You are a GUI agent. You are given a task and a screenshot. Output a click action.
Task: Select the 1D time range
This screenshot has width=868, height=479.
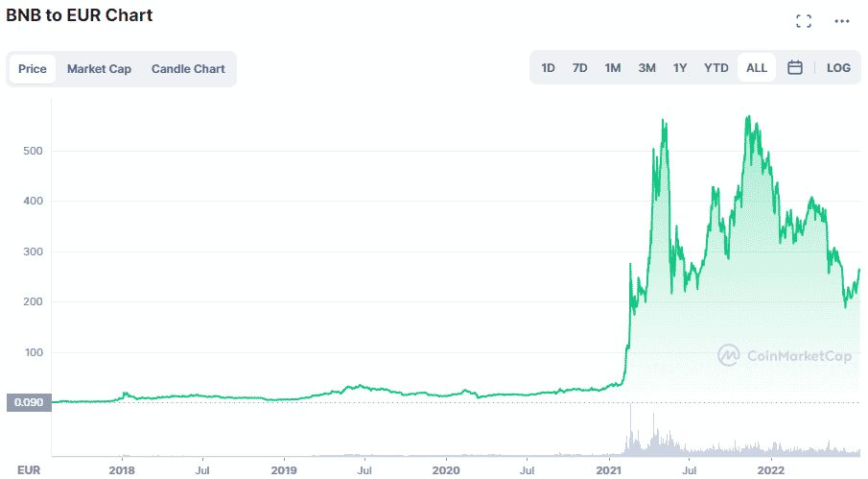point(549,68)
